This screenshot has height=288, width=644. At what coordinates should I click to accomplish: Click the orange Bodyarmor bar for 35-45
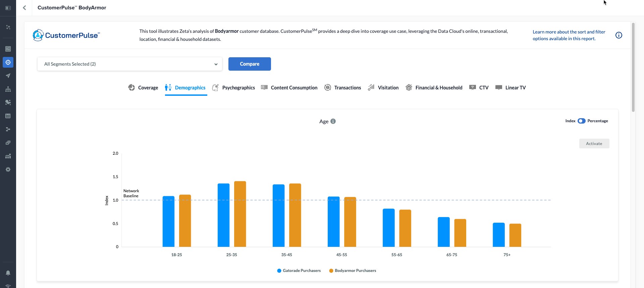pos(295,215)
